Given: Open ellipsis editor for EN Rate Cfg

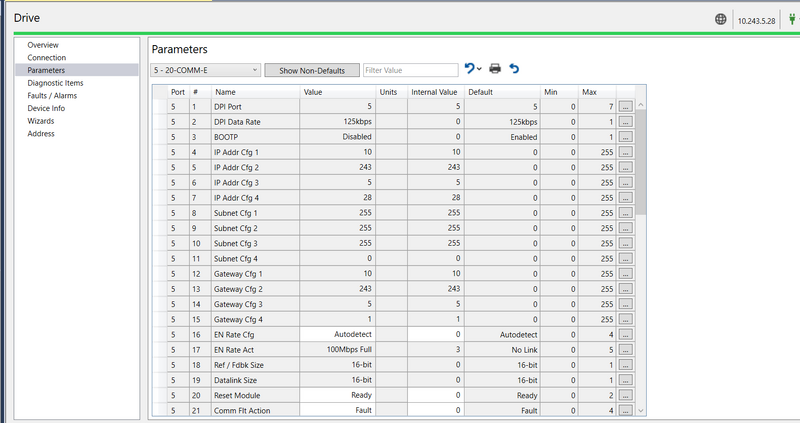Looking at the screenshot, I should tap(625, 334).
